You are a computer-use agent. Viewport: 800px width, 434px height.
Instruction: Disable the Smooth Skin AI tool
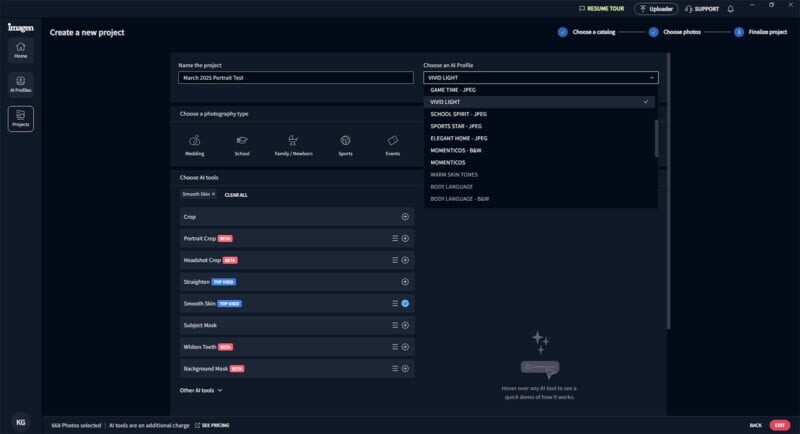(x=405, y=303)
